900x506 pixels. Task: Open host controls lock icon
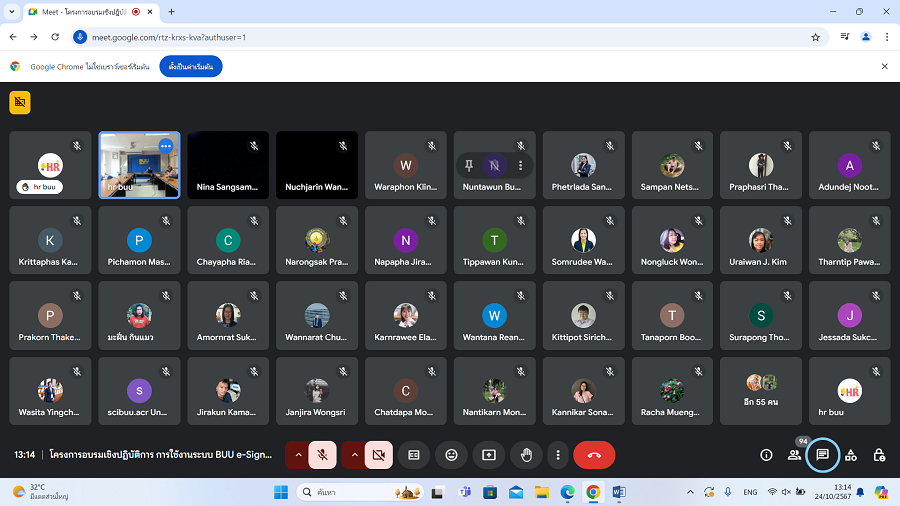[879, 455]
